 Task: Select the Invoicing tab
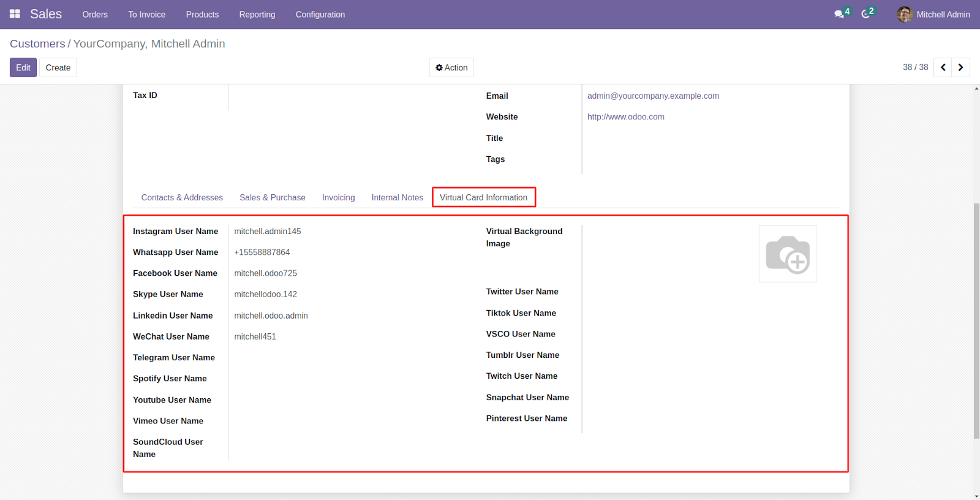pos(338,197)
